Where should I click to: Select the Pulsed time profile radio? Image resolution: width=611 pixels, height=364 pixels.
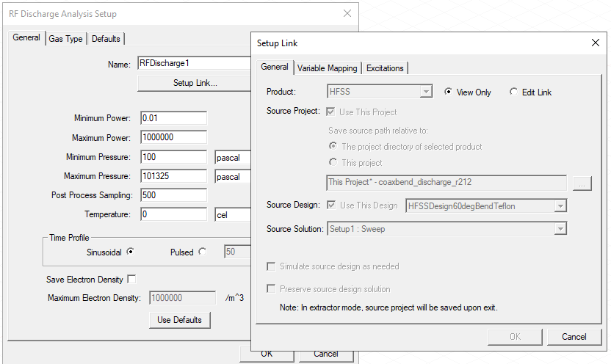(x=202, y=252)
